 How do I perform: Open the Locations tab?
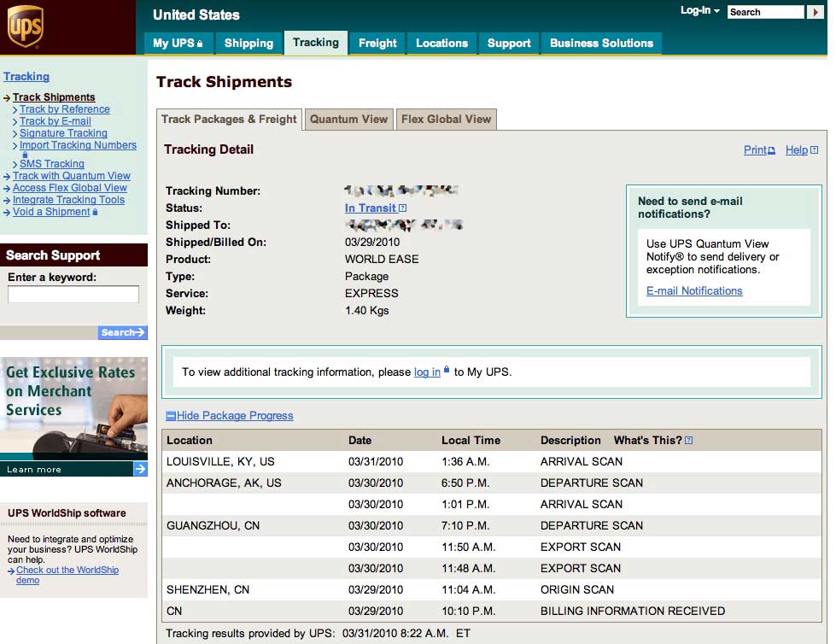tap(441, 44)
